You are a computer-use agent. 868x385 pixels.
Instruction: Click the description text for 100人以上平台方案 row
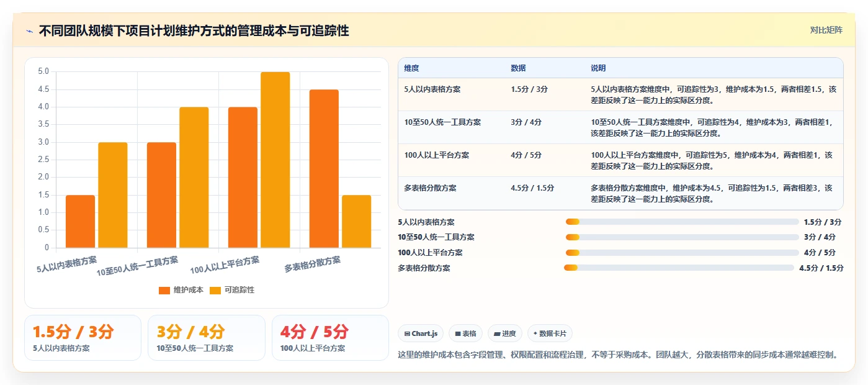(x=712, y=160)
